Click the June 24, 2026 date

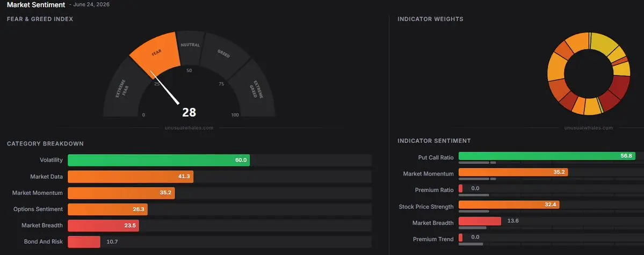[92, 5]
